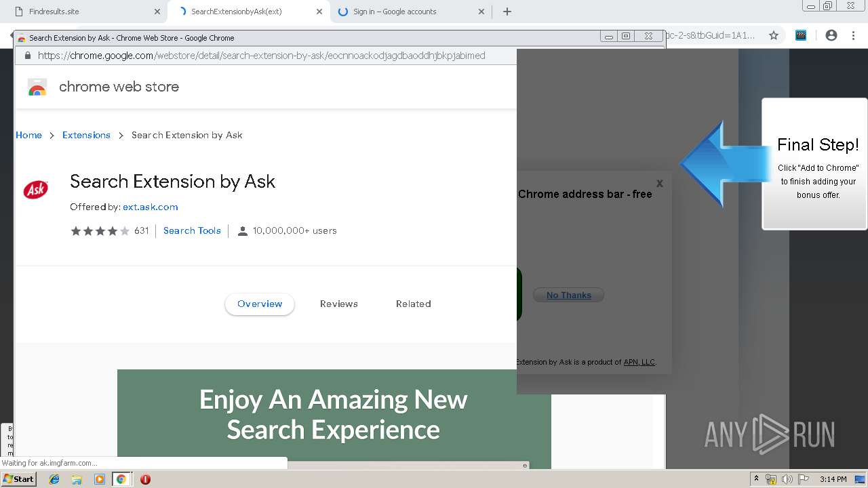Click the Chrome taskbar icon
868x488 pixels.
click(121, 479)
